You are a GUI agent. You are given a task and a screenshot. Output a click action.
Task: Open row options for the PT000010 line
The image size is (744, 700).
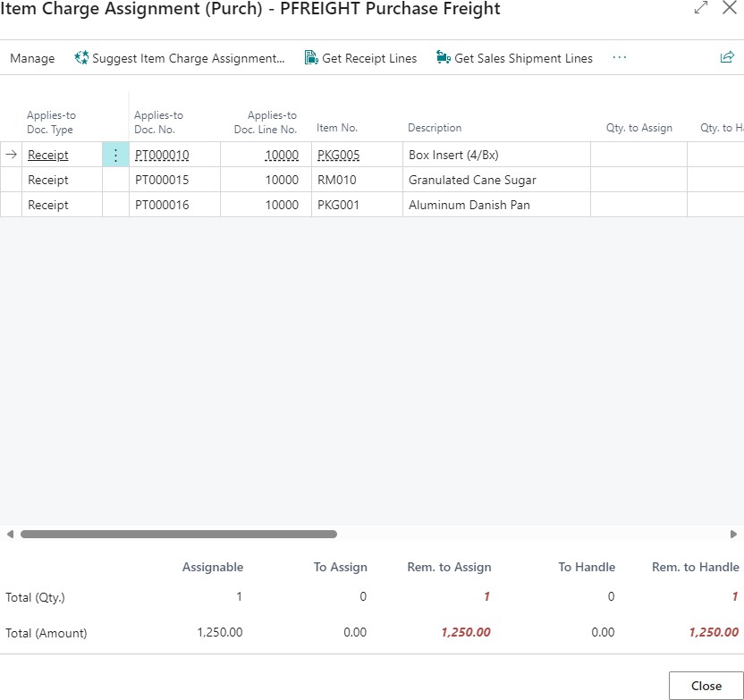click(x=115, y=155)
